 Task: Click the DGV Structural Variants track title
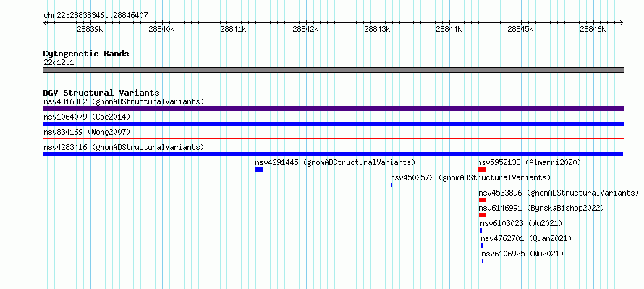coord(101,93)
